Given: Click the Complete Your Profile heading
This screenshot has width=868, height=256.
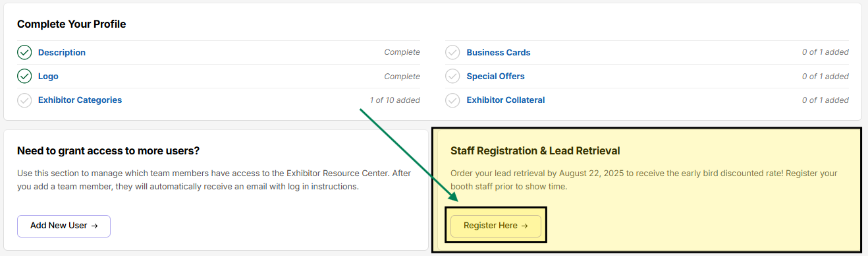Looking at the screenshot, I should coord(72,24).
